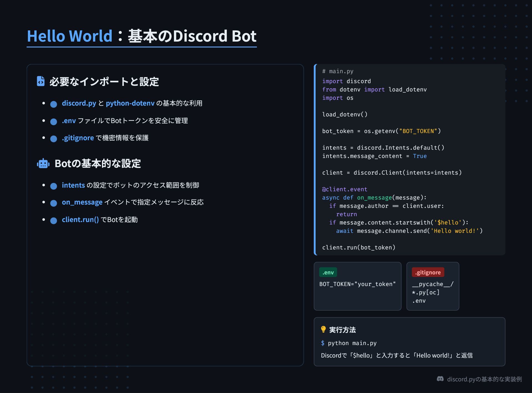Click the discord.Intents.default() line
The width and height of the screenshot is (532, 393).
point(383,148)
